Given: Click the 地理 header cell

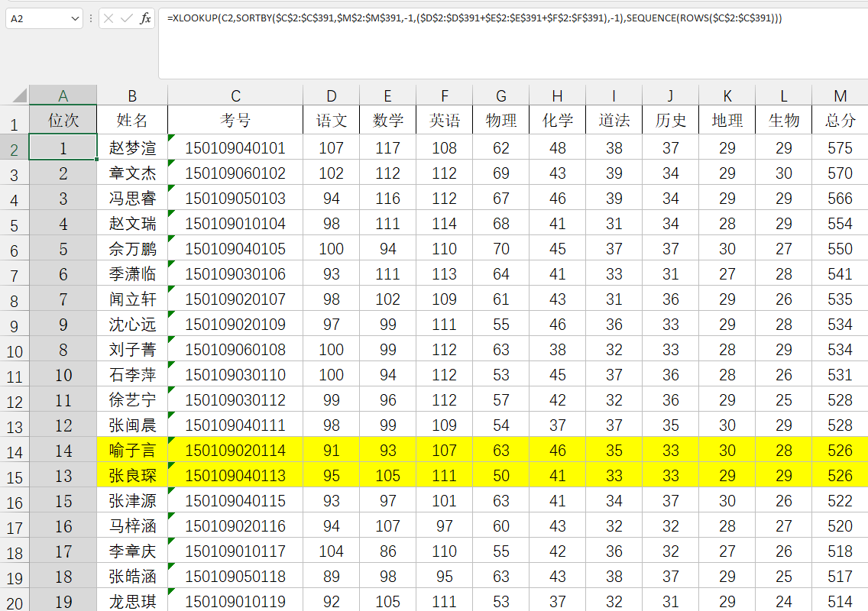Looking at the screenshot, I should [727, 120].
